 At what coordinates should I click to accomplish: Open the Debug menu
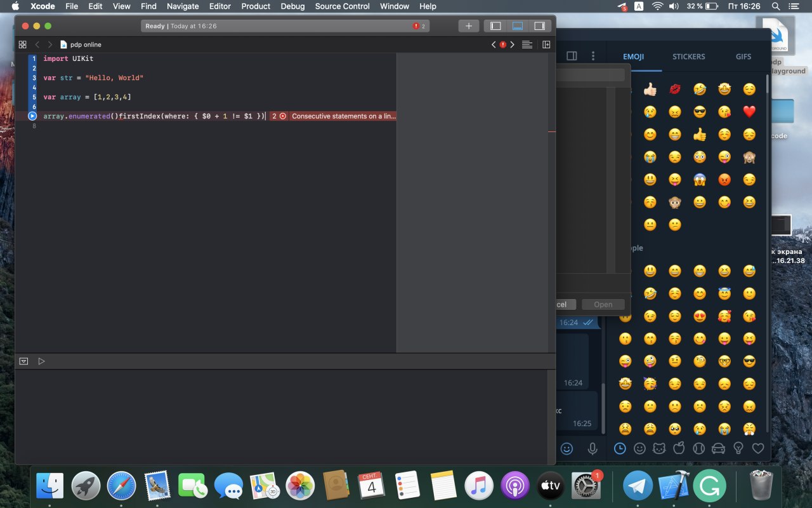click(x=292, y=6)
